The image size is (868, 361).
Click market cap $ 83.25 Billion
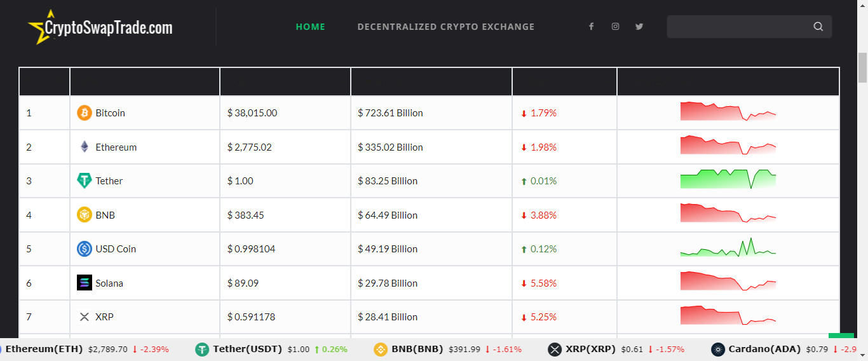(x=388, y=181)
